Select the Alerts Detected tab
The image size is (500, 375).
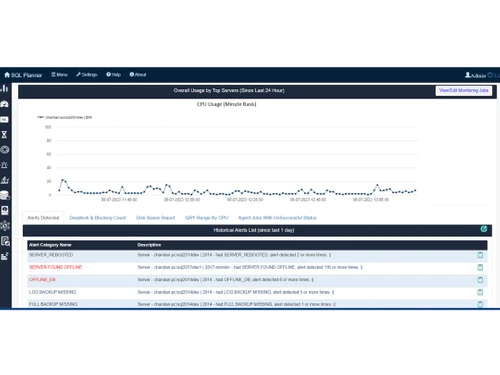43,218
